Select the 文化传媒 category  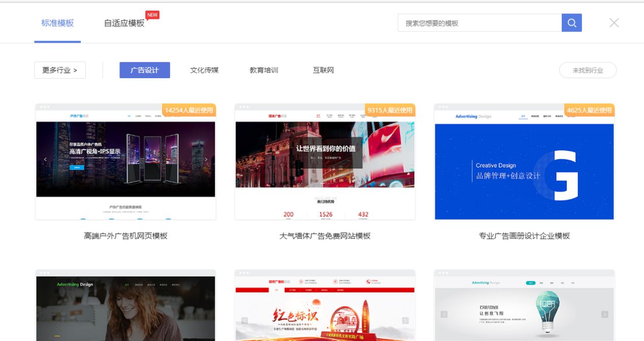click(204, 70)
